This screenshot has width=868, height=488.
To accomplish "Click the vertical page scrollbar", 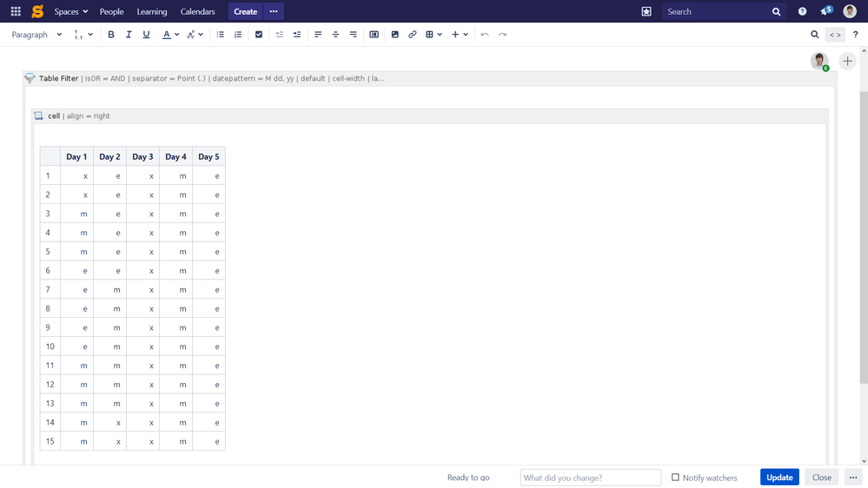I will 864,238.
